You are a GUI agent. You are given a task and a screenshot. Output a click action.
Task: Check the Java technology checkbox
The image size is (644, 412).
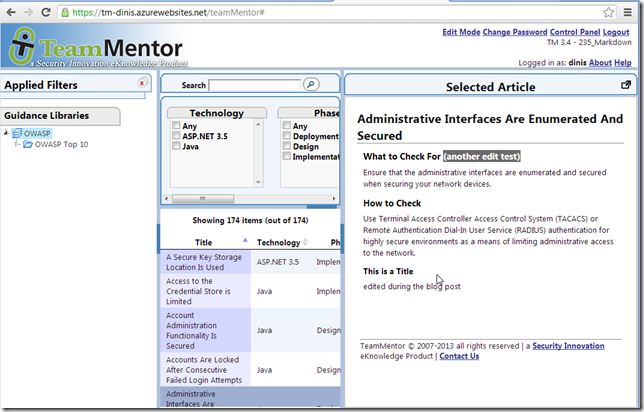176,146
